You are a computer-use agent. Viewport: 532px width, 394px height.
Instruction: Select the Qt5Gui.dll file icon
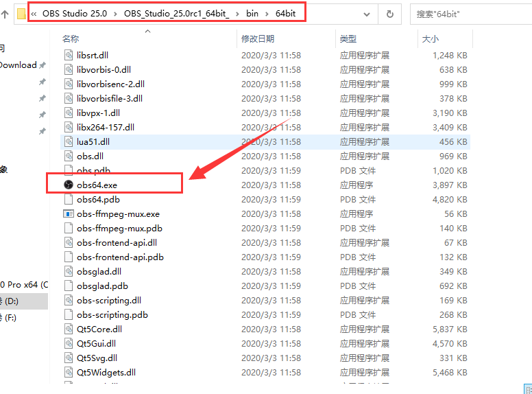[69, 343]
